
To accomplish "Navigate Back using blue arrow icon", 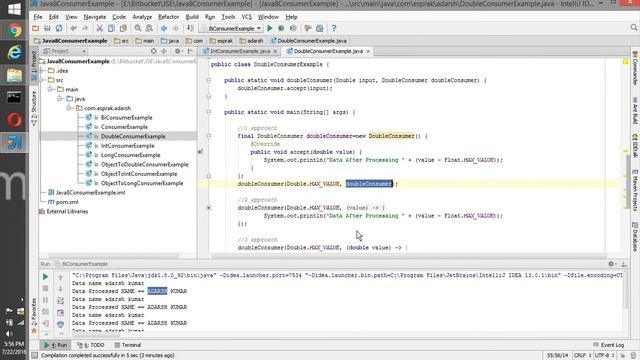I will tap(164, 28).
